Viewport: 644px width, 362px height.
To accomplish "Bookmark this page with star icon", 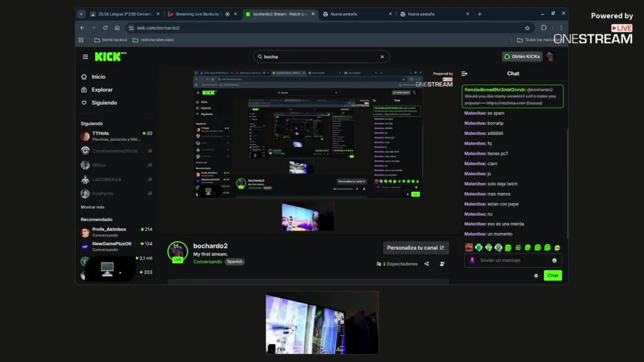I will [527, 28].
